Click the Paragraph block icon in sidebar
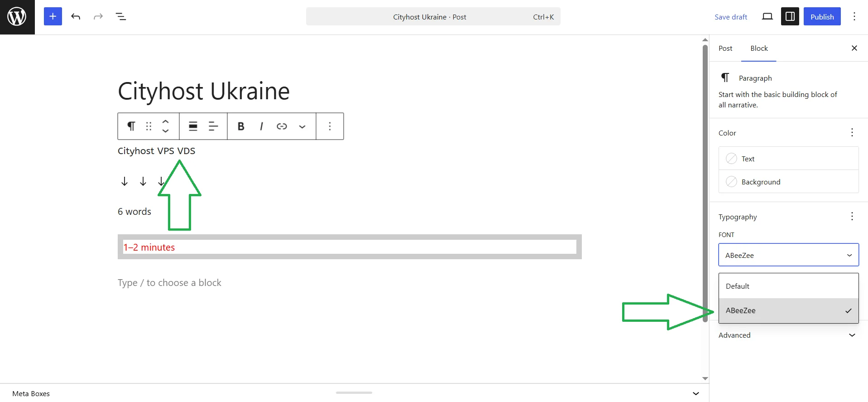 [x=725, y=77]
